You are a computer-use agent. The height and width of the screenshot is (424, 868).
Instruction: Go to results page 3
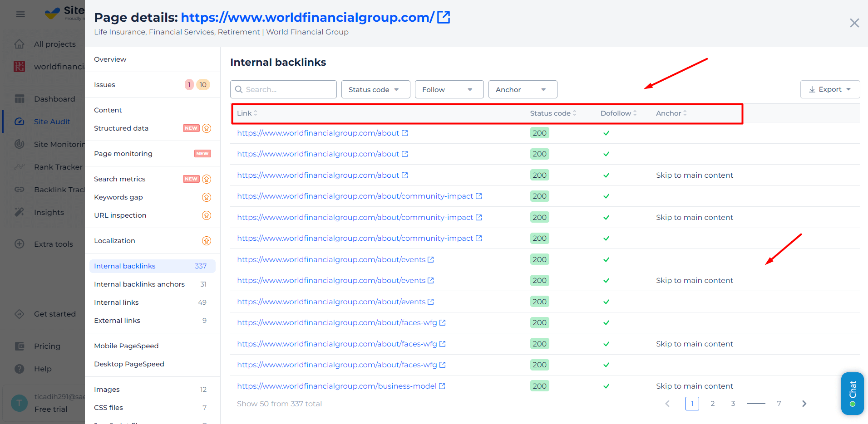[733, 404]
